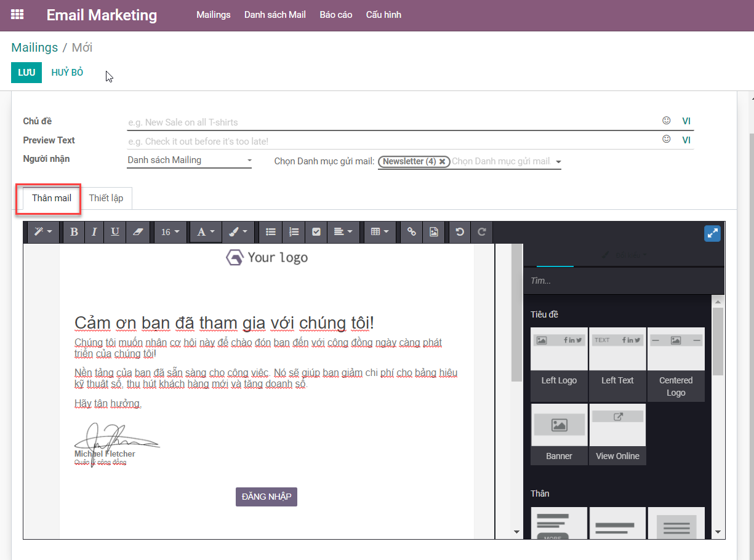This screenshot has width=754, height=560.
Task: Toggle bold text formatting
Action: (74, 232)
